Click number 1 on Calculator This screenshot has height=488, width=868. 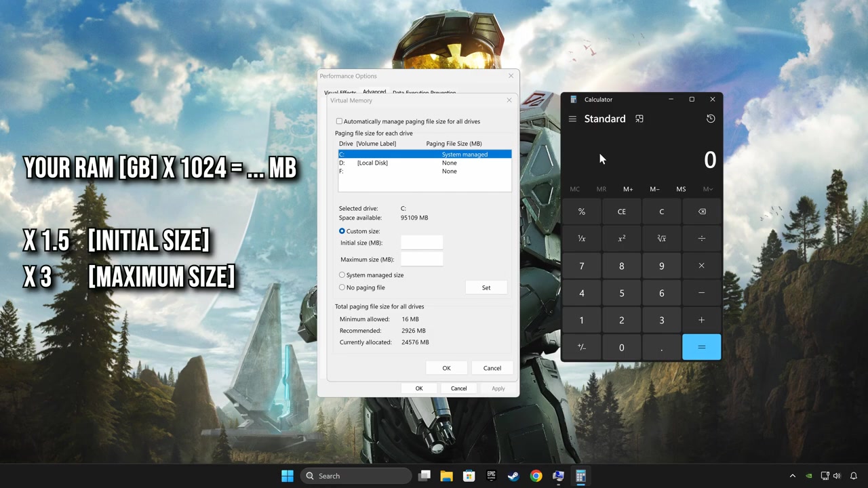(582, 320)
